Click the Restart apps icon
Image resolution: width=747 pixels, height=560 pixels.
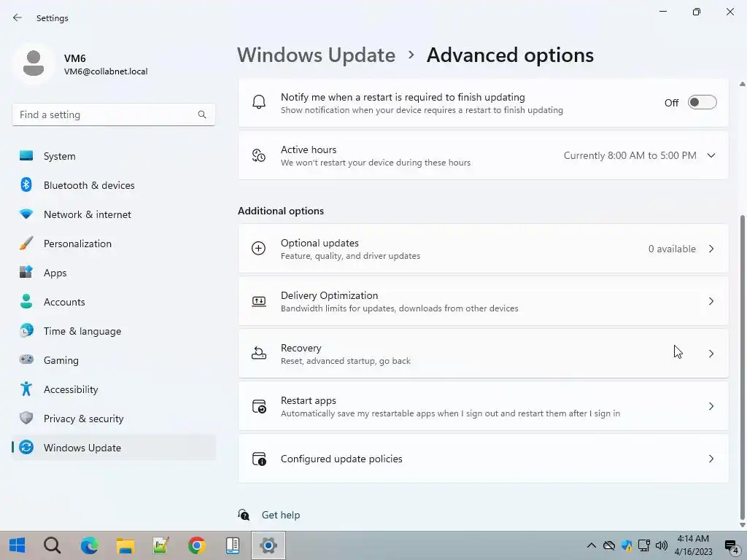(259, 406)
